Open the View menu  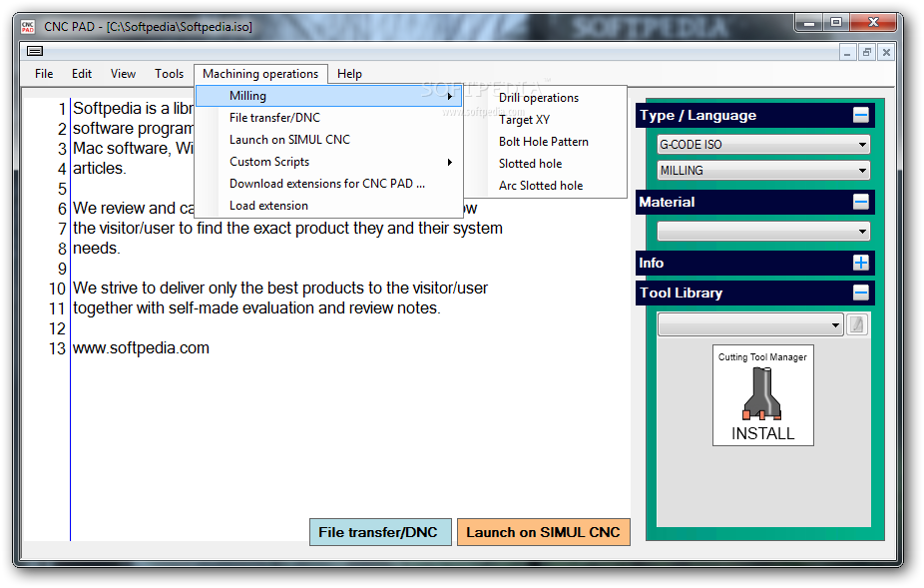pyautogui.click(x=123, y=74)
